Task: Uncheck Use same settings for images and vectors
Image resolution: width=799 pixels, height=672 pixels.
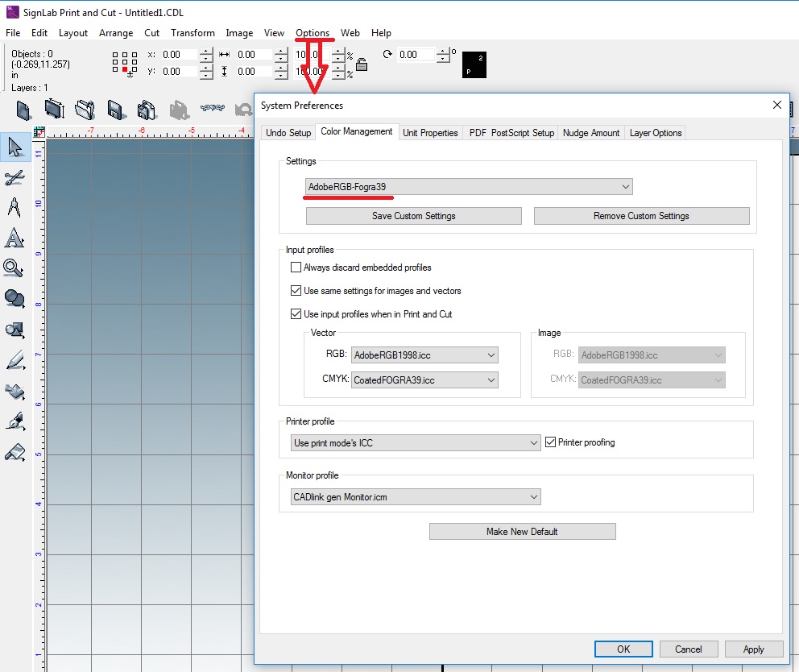Action: (x=296, y=291)
